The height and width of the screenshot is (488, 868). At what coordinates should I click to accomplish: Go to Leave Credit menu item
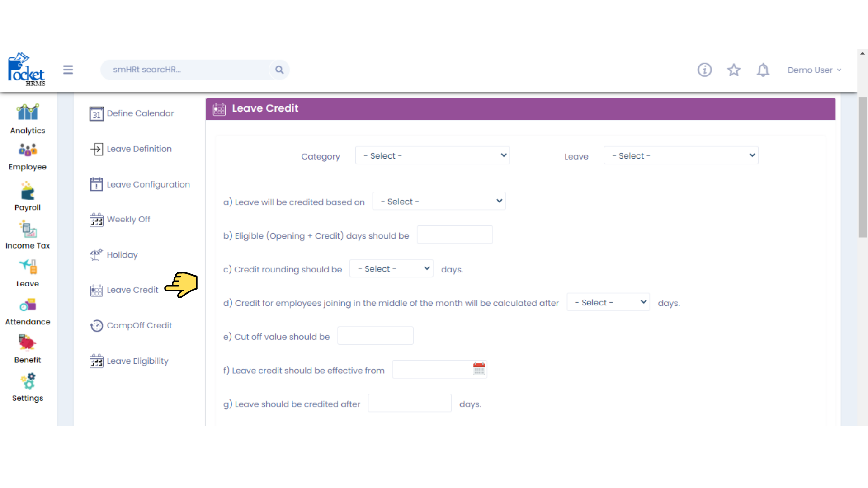[x=132, y=290]
